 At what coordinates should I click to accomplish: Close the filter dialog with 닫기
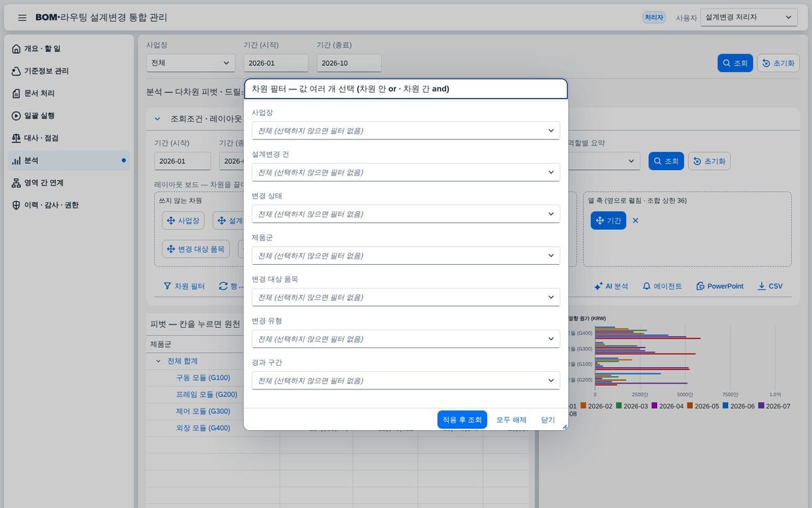[548, 420]
